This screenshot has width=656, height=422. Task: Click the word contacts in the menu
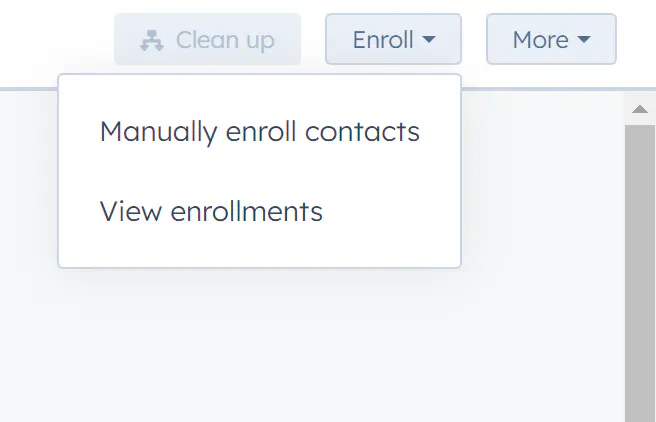pyautogui.click(x=362, y=132)
